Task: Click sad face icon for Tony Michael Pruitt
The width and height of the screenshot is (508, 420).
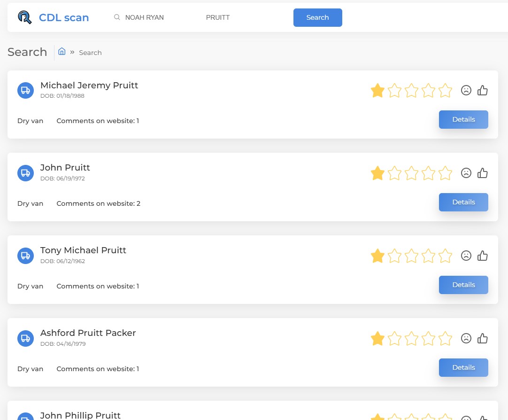Action: [x=466, y=256]
